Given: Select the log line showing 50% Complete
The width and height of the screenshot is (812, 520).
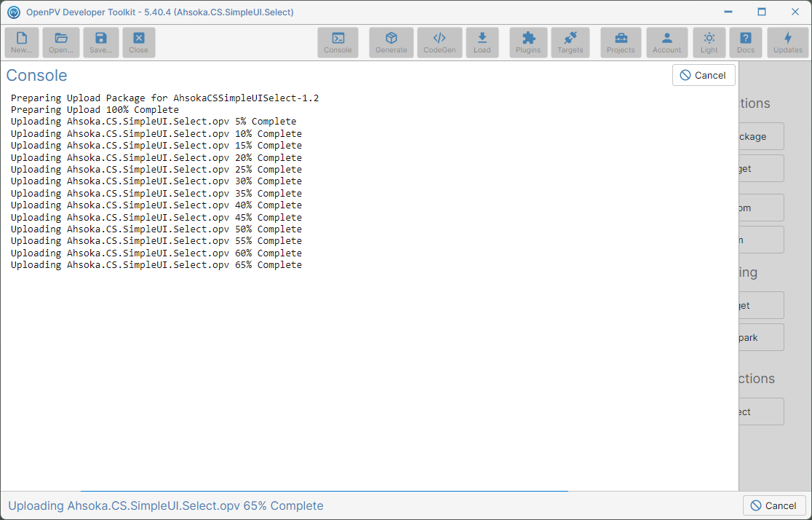Looking at the screenshot, I should (x=156, y=229).
